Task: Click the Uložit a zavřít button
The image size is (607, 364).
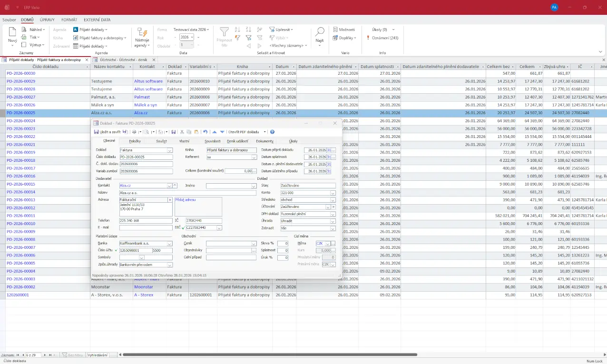Action: tap(108, 132)
